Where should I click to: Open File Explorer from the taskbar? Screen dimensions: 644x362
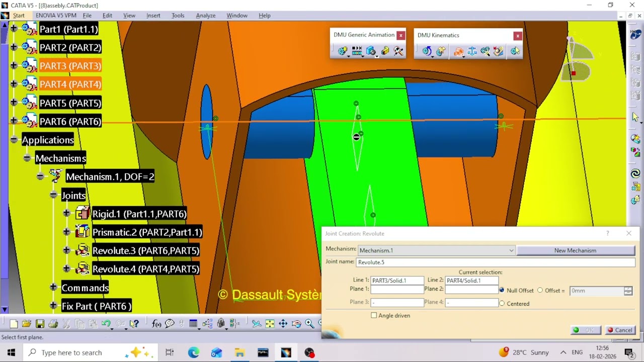(x=239, y=352)
